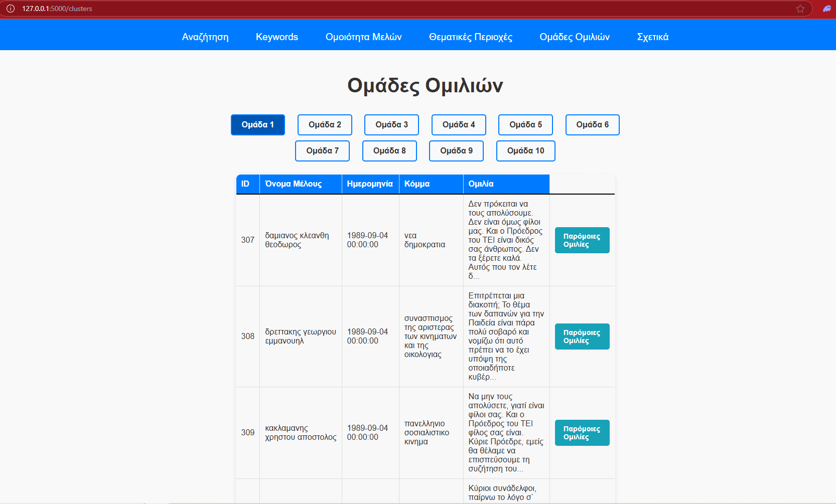The image size is (836, 504).
Task: Switch to Ομάδα 2 cluster
Action: coord(325,125)
